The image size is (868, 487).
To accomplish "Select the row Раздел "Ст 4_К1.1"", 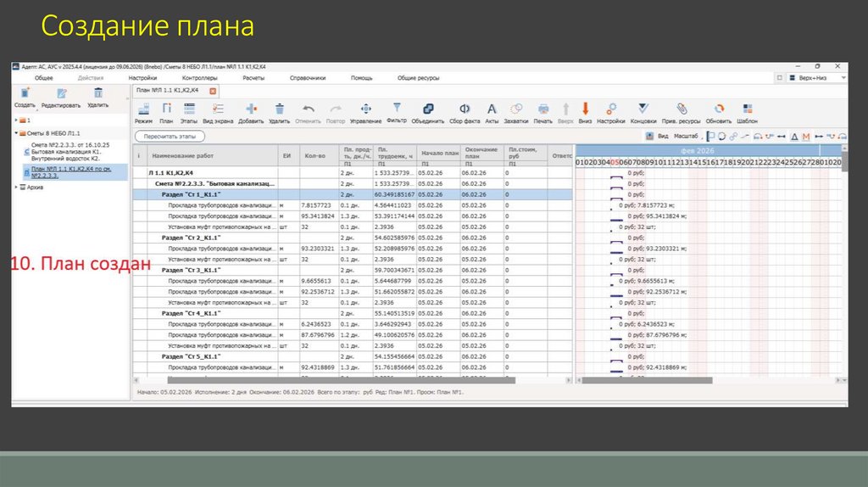I will [353, 314].
